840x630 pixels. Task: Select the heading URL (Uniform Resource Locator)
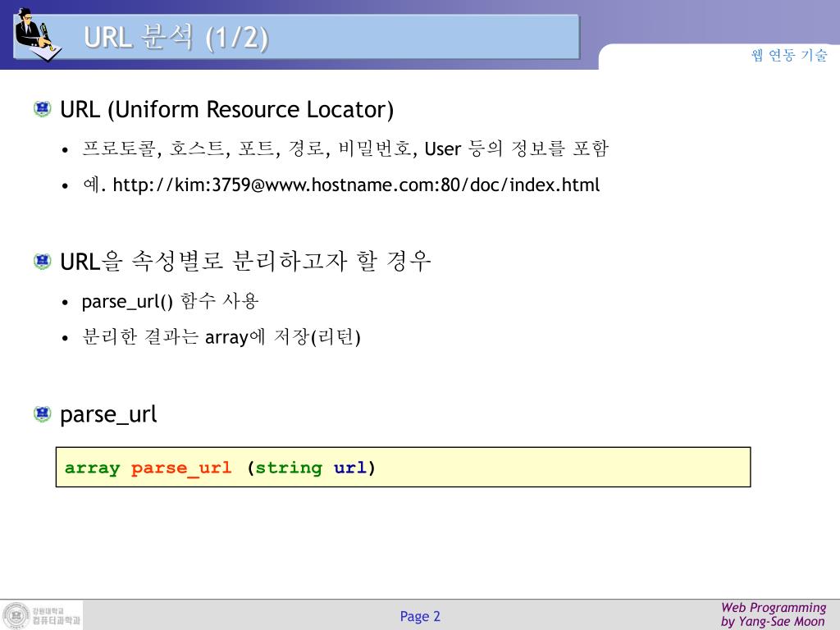[226, 109]
